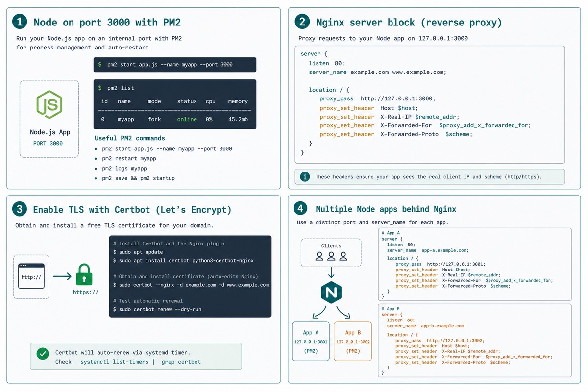Click the "pm2 logs myapp" bullet
The width and height of the screenshot is (588, 392).
coord(124,168)
